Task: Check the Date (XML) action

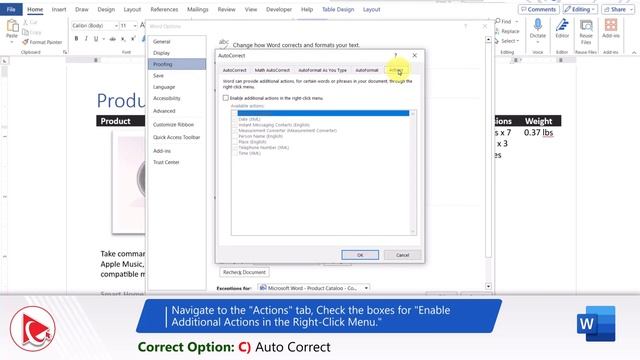Action: click(x=235, y=119)
